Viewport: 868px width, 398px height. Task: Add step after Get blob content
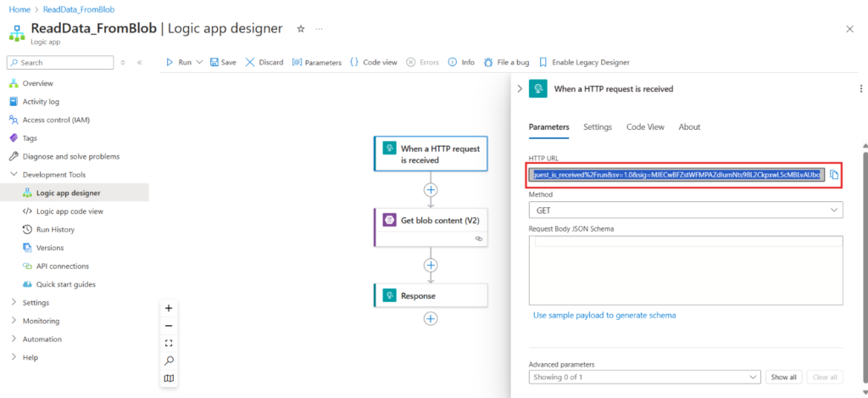tap(431, 265)
